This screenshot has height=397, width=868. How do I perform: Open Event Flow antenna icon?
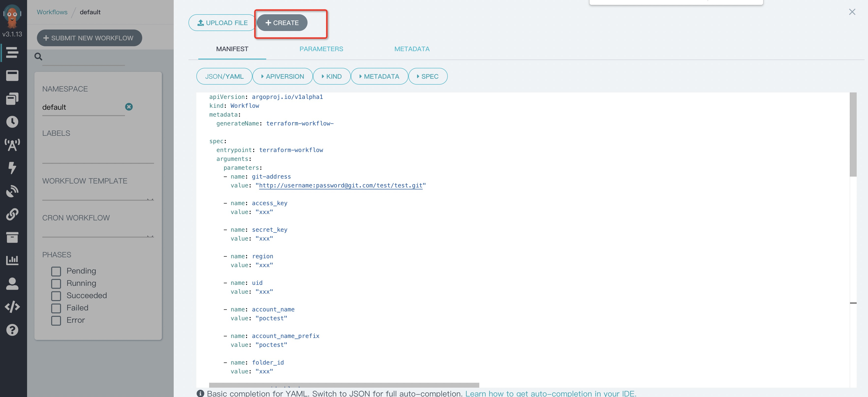pos(12,145)
